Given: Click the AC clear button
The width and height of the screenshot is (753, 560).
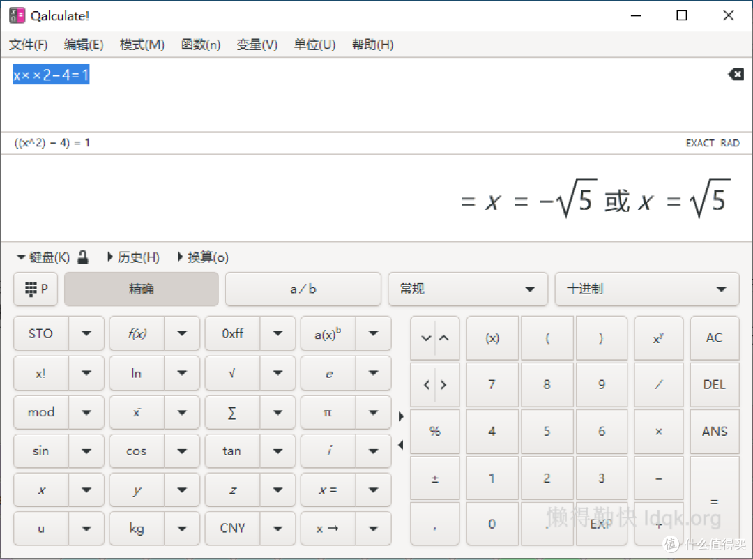Looking at the screenshot, I should coord(714,338).
